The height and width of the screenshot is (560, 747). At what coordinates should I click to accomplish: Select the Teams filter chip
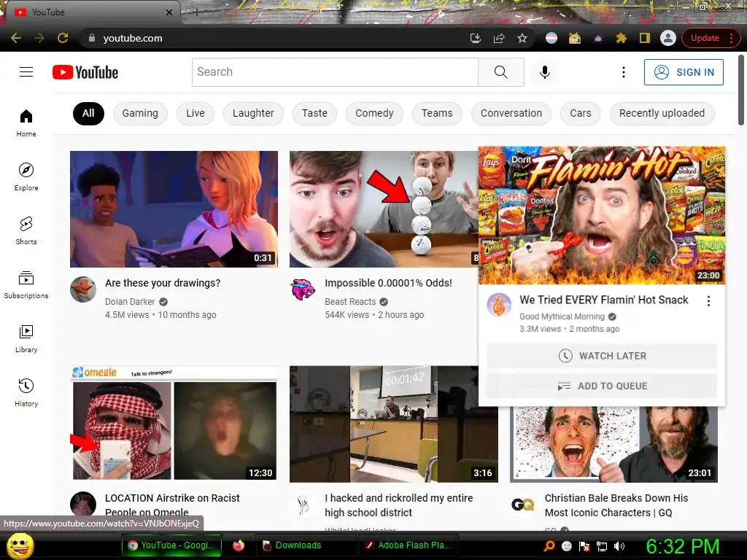point(437,113)
